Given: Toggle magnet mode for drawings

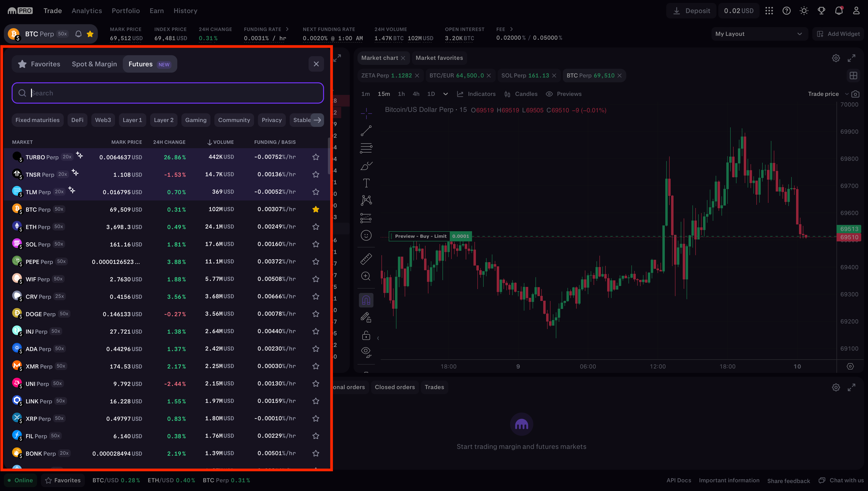Looking at the screenshot, I should click(x=366, y=300).
